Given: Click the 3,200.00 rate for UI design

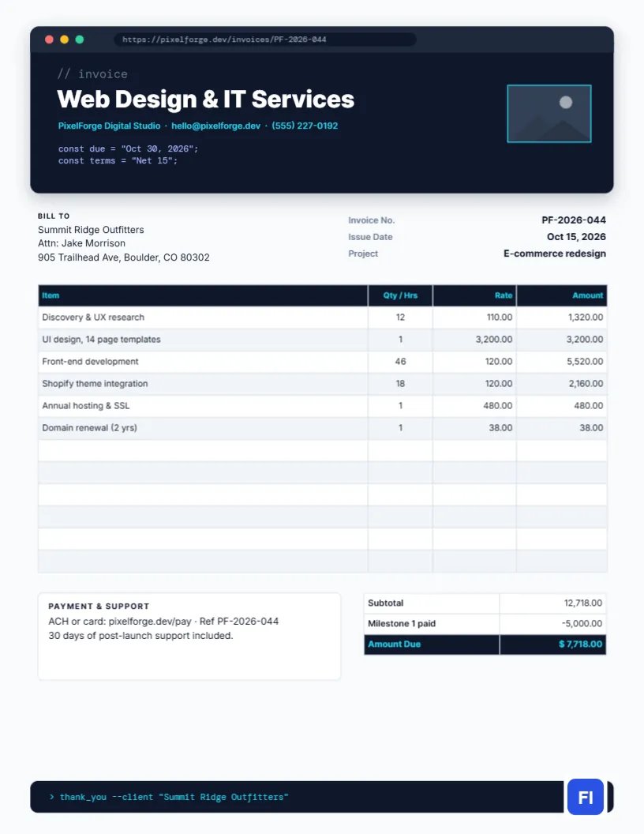Looking at the screenshot, I should (494, 340).
